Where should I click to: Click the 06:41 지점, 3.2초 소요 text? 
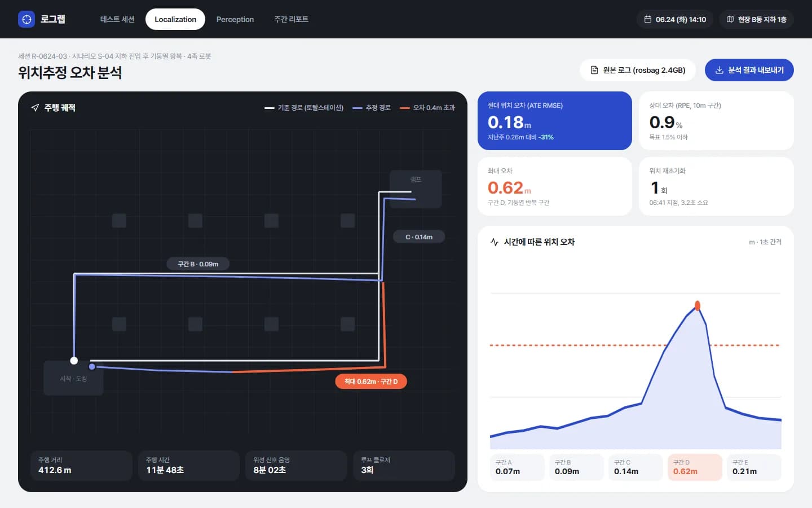point(678,203)
